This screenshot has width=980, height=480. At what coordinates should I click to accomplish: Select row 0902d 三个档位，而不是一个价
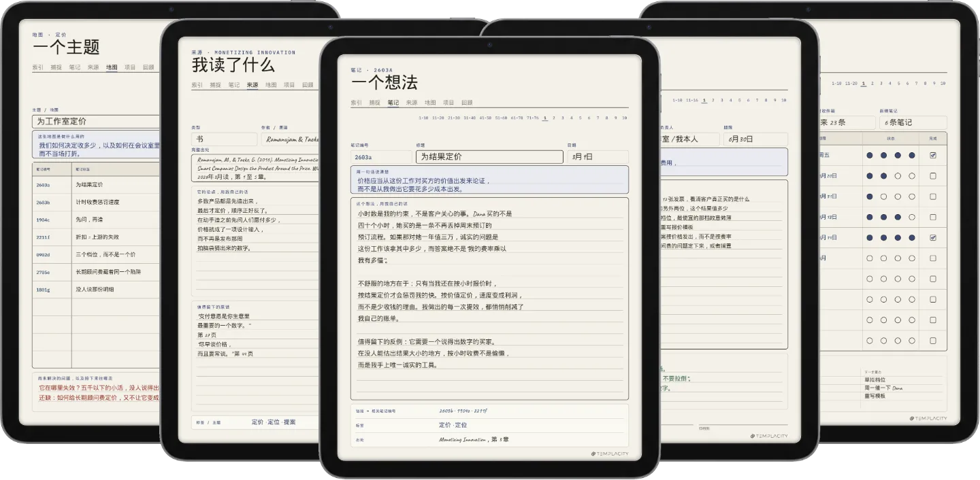click(x=95, y=255)
